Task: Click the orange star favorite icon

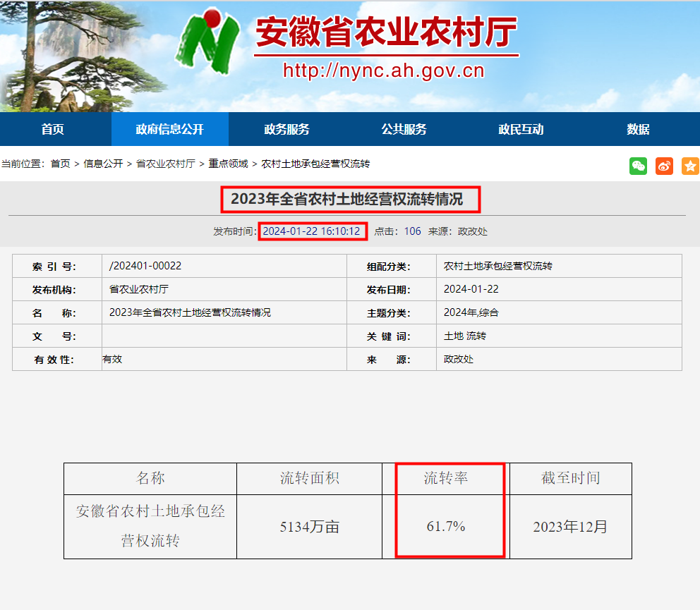Action: (x=689, y=166)
